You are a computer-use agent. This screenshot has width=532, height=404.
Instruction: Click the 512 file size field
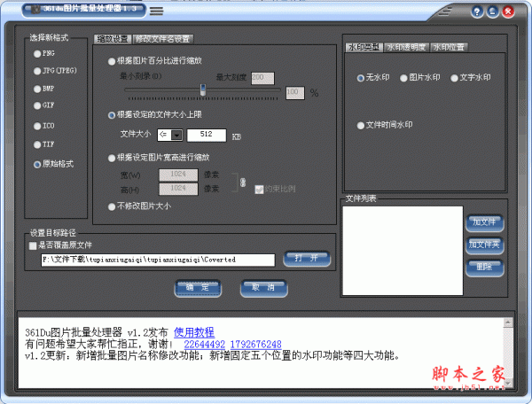click(207, 135)
